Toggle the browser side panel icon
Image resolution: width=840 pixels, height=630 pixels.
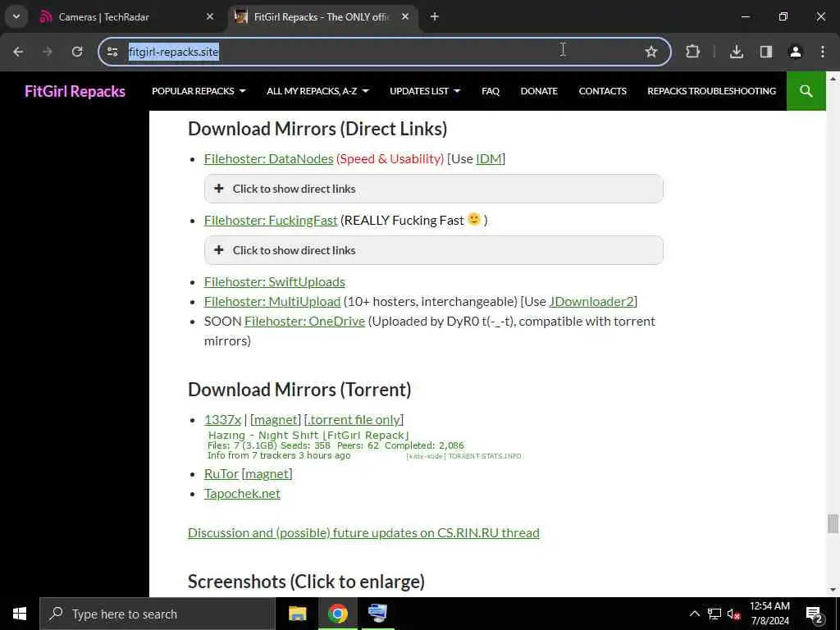(766, 52)
